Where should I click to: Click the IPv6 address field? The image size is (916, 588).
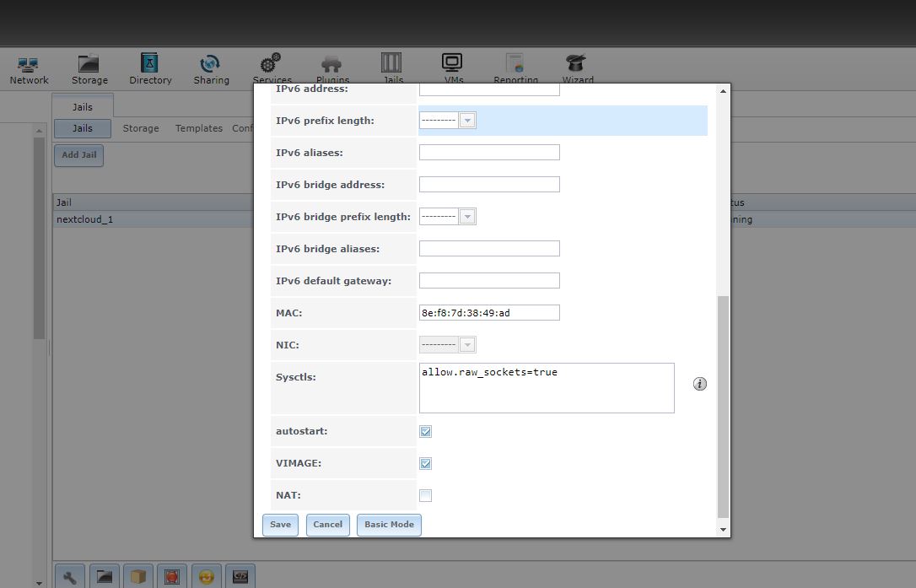(x=489, y=89)
